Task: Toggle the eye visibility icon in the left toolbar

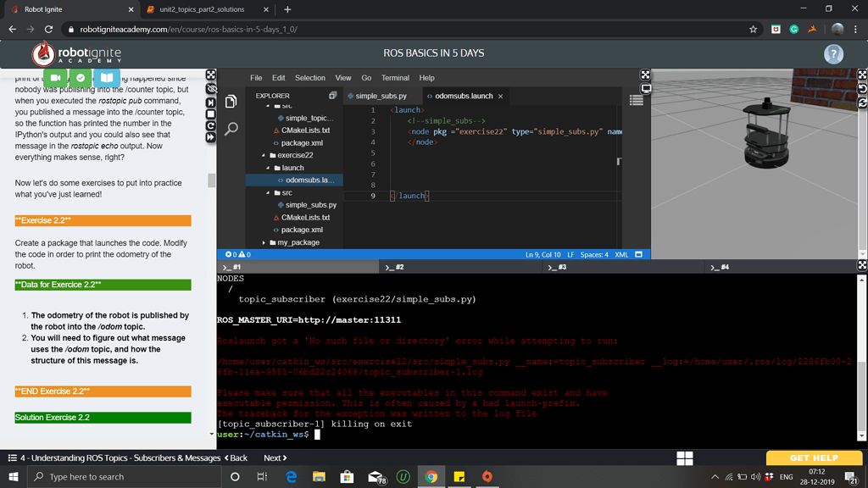Action: click(x=209, y=87)
